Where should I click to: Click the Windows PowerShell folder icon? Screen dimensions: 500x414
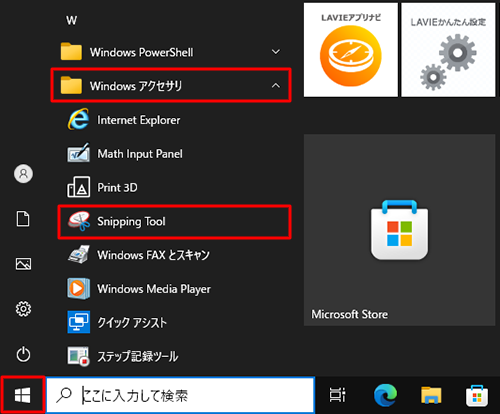pyautogui.click(x=71, y=51)
